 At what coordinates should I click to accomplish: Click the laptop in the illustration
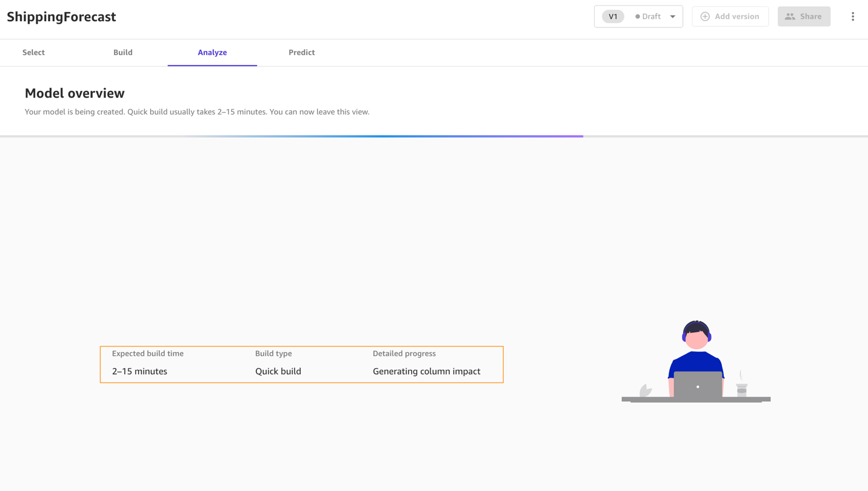tap(698, 386)
